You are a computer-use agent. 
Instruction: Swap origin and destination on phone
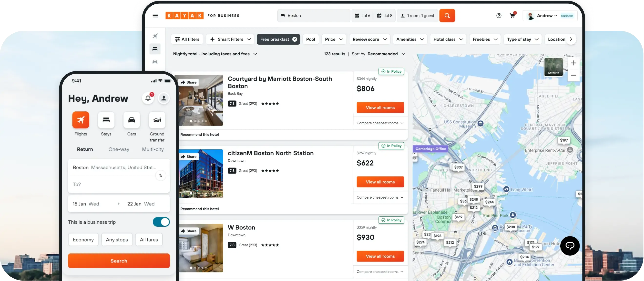[161, 175]
